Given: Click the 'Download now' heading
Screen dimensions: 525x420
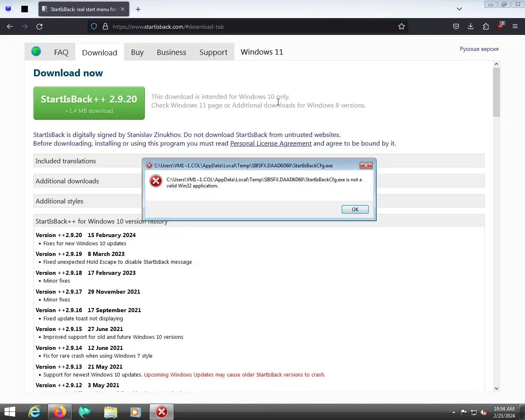Looking at the screenshot, I should (68, 73).
